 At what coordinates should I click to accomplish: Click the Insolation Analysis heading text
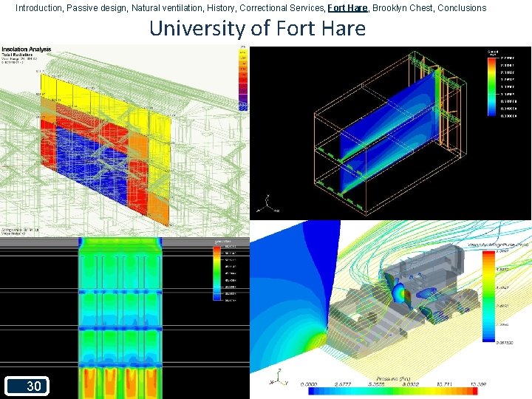click(27, 50)
